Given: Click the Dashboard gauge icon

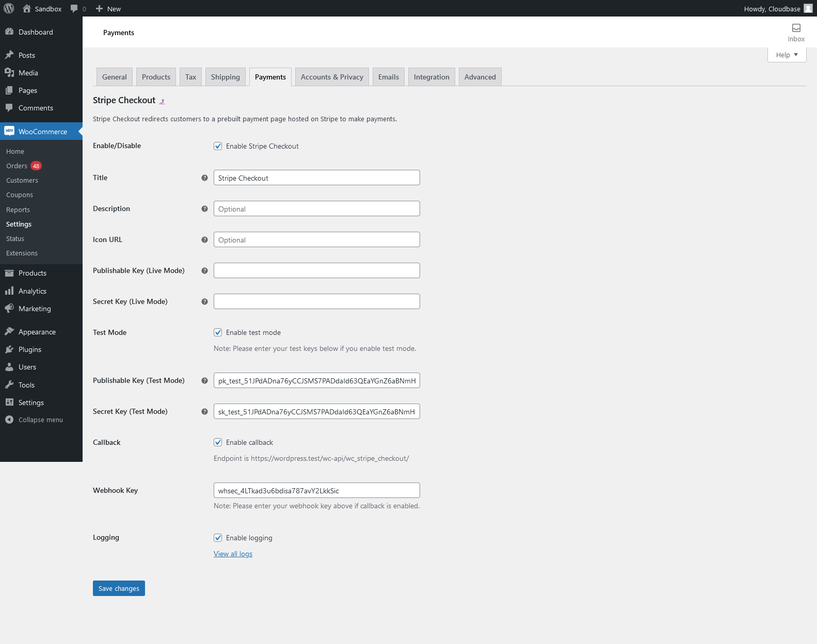Looking at the screenshot, I should [9, 31].
